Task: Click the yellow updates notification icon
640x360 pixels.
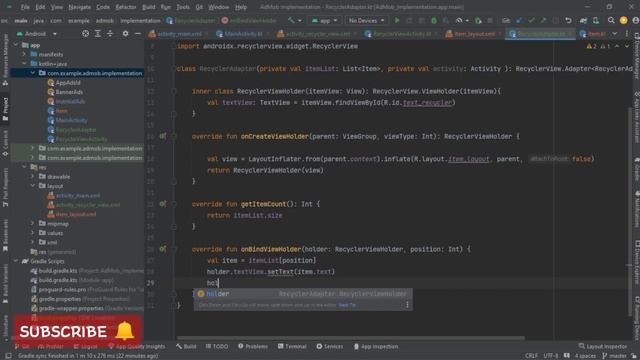Action: click(624, 20)
